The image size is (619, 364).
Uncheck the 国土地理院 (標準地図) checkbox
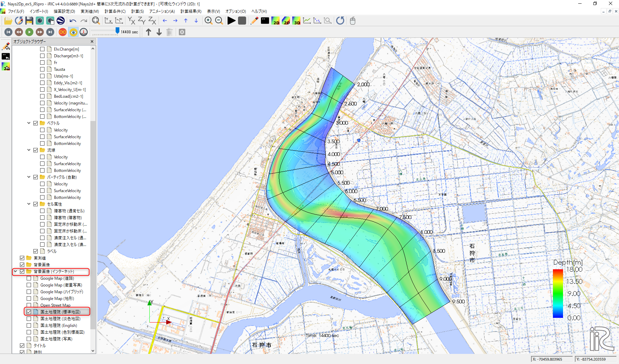pos(29,312)
